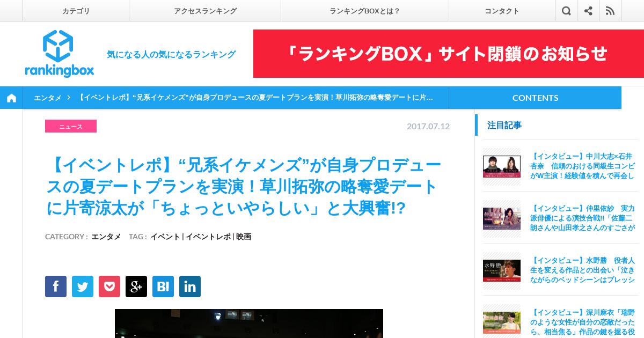
Task: Open the コンタクト menu item
Action: tap(502, 11)
